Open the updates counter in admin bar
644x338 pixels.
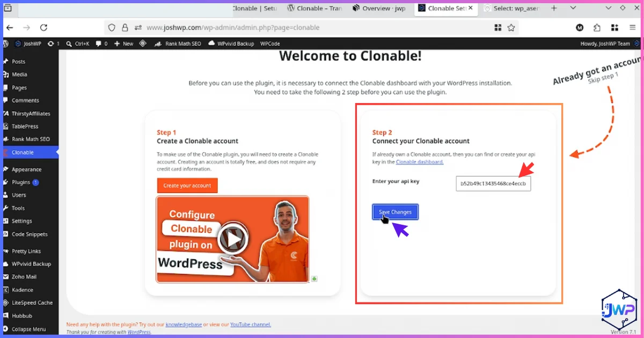(54, 43)
